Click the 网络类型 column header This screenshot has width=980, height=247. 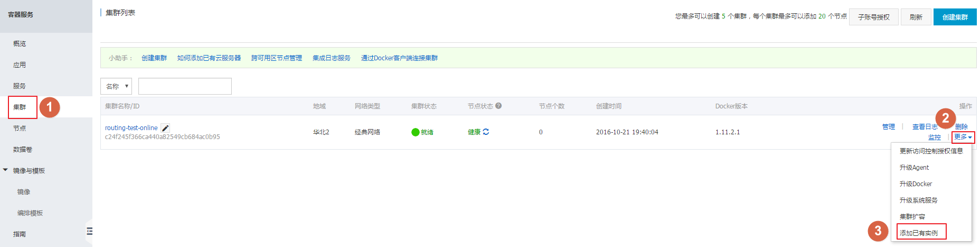click(x=368, y=106)
